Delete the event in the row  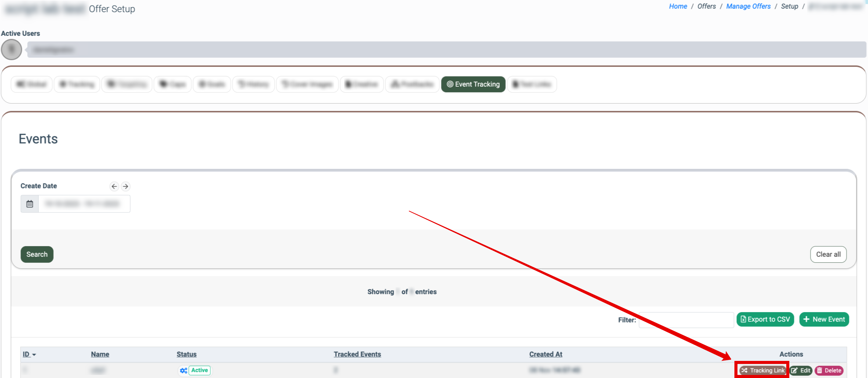click(829, 370)
